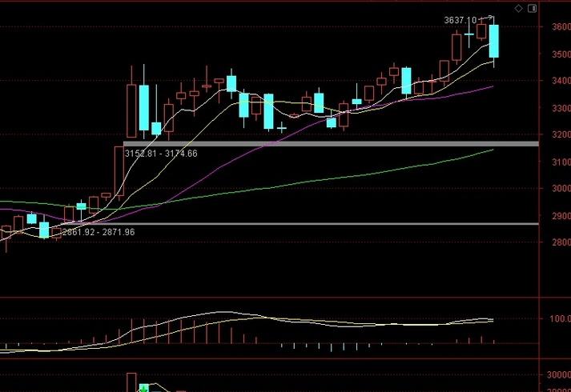Image resolution: width=571 pixels, height=392 pixels.
Task: Click the 3200 price axis label
Action: click(561, 135)
